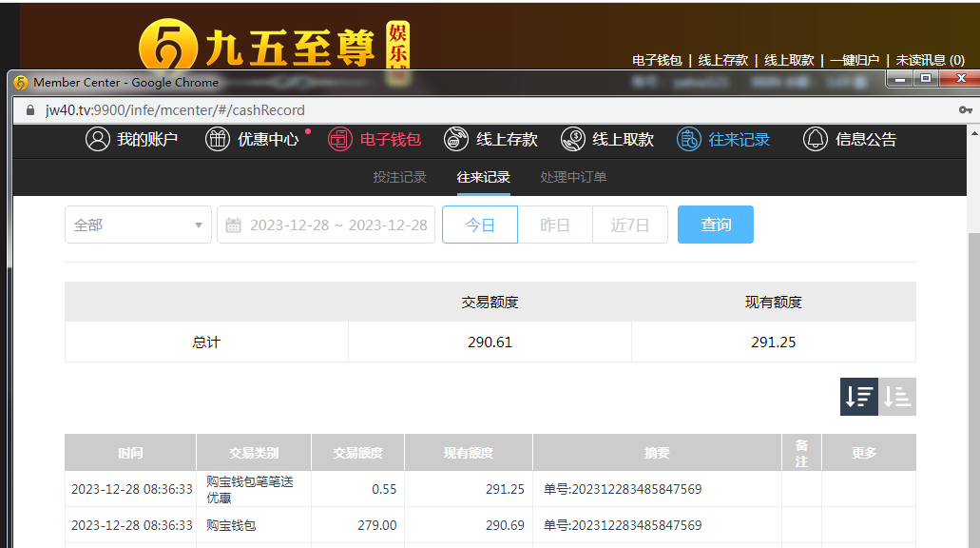Screen dimensions: 980x548
Task: Open 线上取款 withdrawal icon
Action: pyautogui.click(x=572, y=140)
